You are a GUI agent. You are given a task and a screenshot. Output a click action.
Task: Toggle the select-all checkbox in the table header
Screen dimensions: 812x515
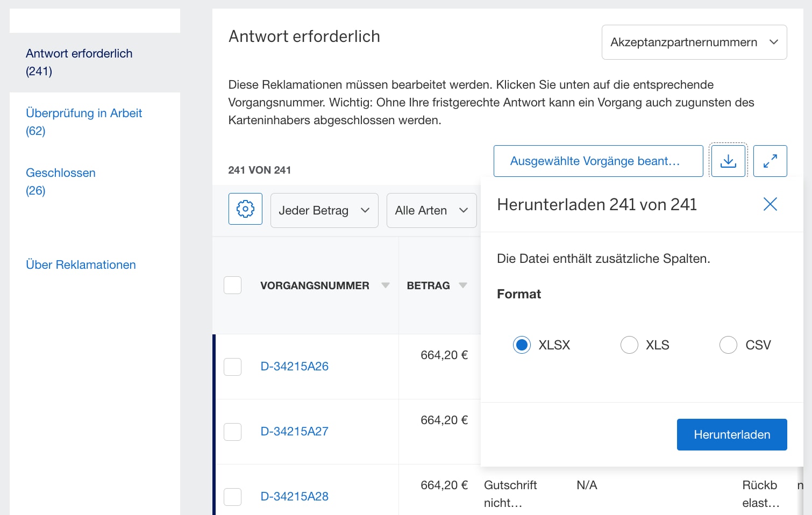pyautogui.click(x=232, y=285)
